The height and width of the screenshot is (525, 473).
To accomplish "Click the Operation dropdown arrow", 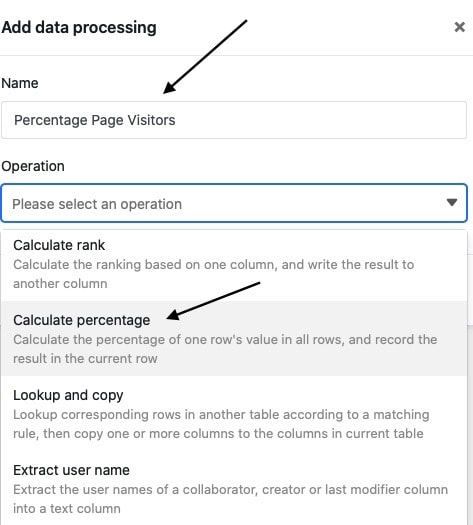I will click(x=452, y=202).
